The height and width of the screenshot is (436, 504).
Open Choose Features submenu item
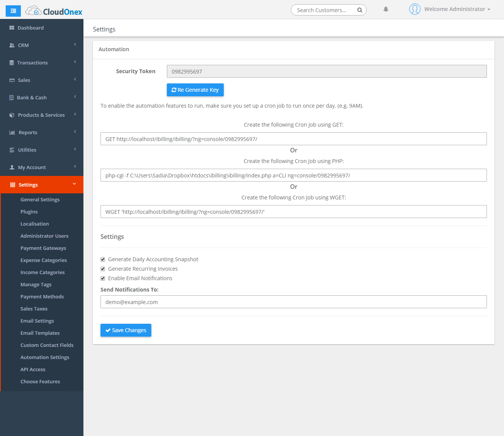40,381
